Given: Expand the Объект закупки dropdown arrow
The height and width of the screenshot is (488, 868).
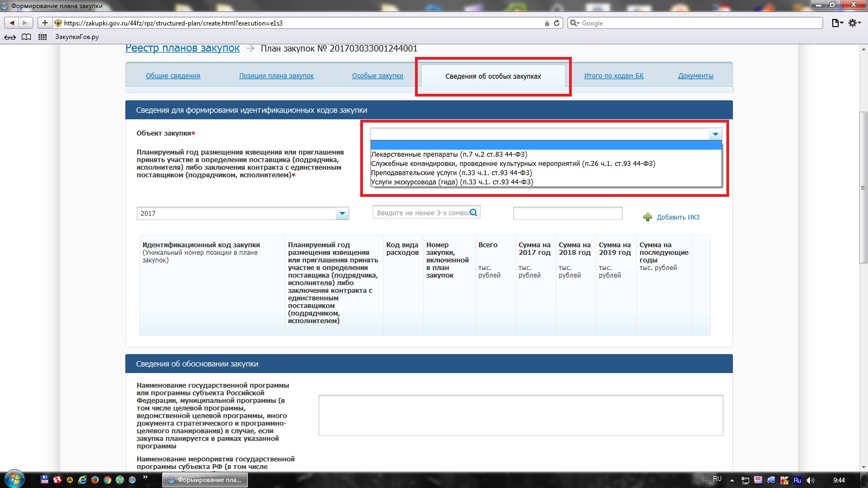Looking at the screenshot, I should tap(715, 134).
